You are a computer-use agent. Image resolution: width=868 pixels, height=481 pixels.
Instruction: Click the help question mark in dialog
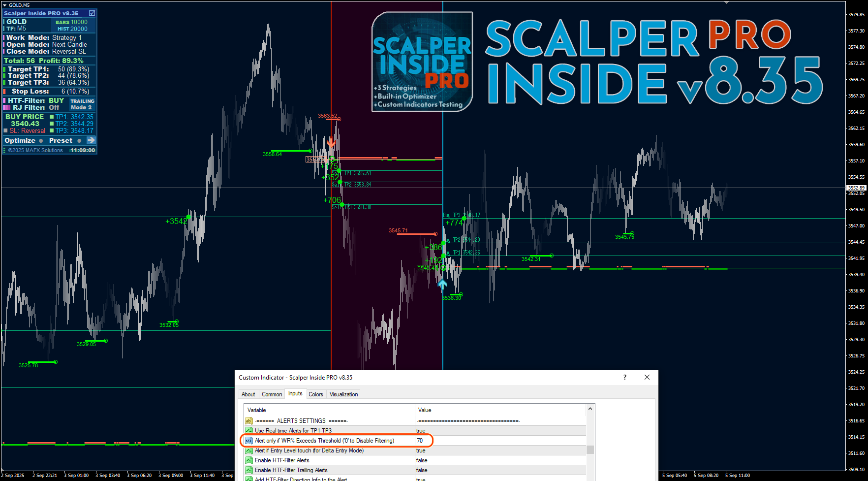point(625,377)
